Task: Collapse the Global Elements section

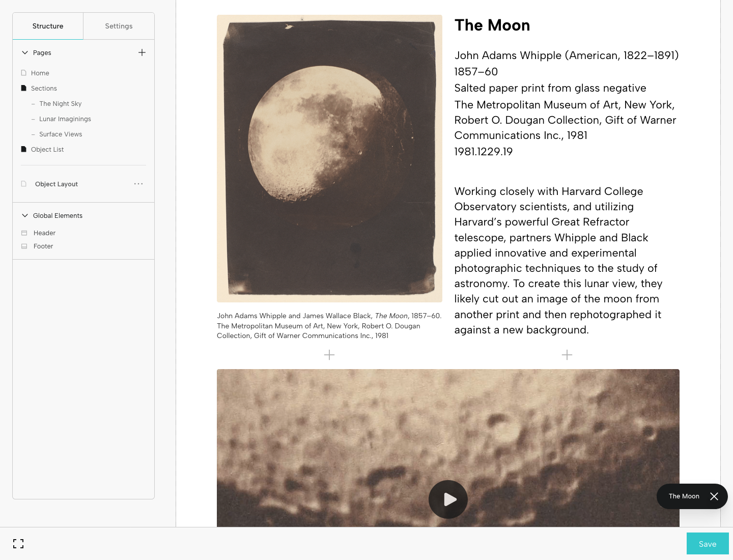Action: click(x=25, y=215)
